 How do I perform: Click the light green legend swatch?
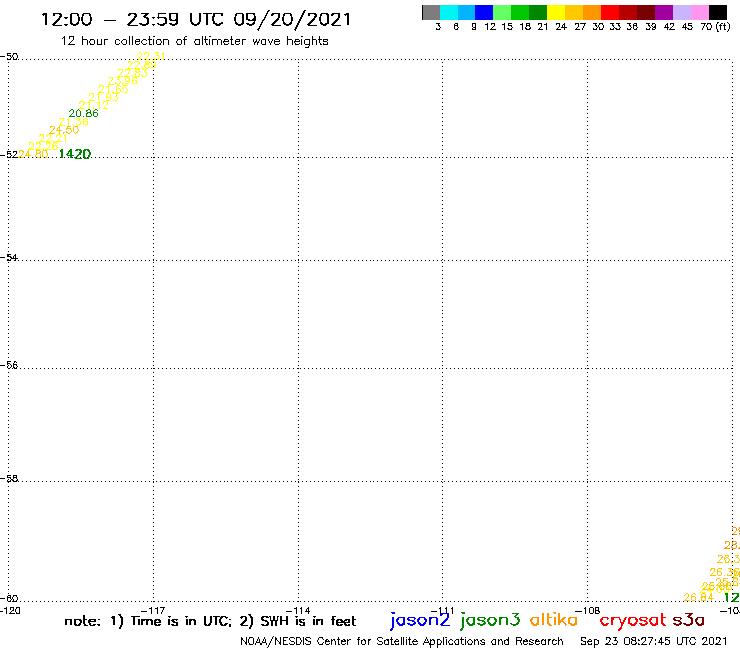[502, 12]
